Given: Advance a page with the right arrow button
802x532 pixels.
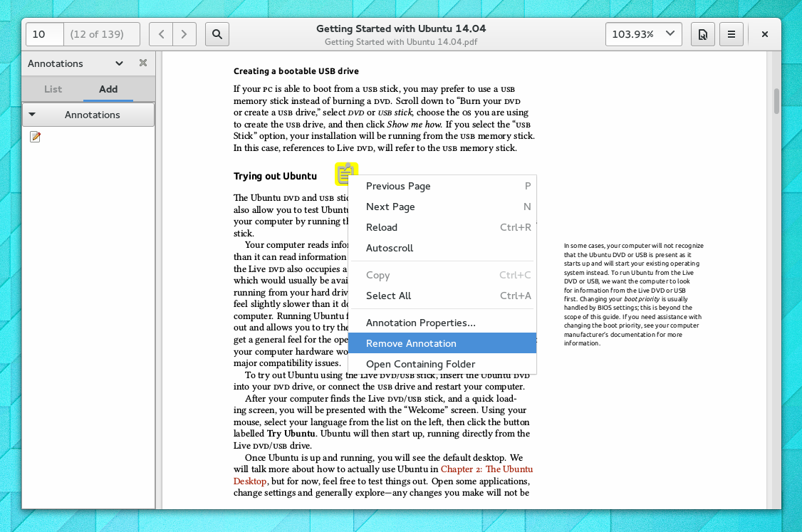Looking at the screenshot, I should point(184,33).
